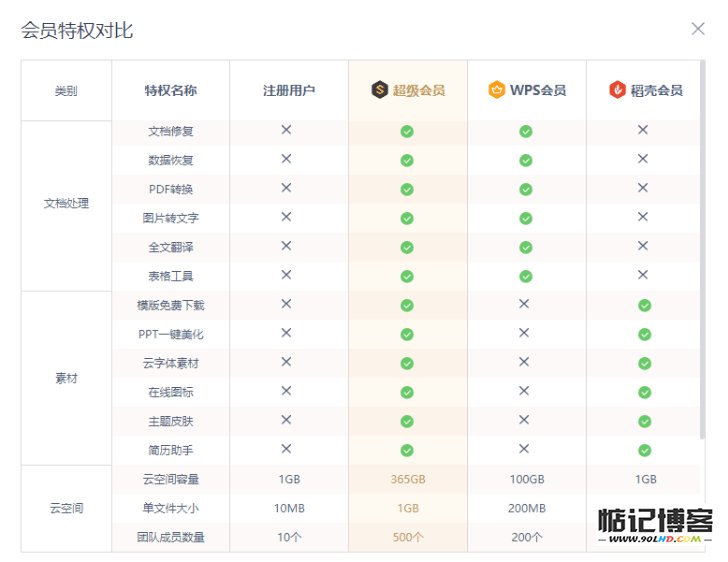Select the 单文件大小 privilege name
The image size is (728, 562).
coord(170,508)
